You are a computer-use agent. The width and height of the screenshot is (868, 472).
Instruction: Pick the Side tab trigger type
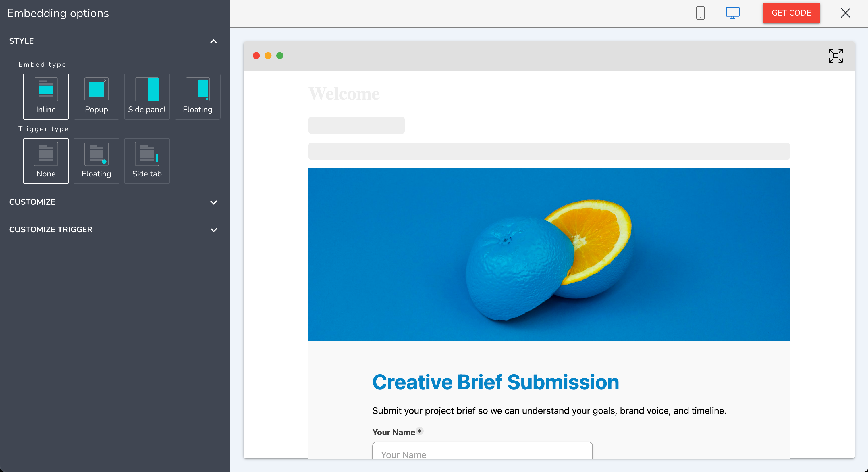click(147, 161)
